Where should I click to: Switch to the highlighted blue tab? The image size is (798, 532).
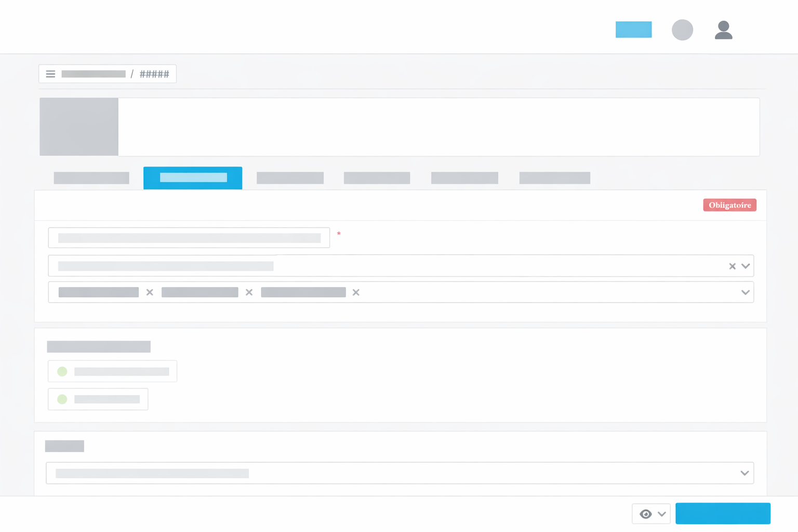tap(193, 178)
